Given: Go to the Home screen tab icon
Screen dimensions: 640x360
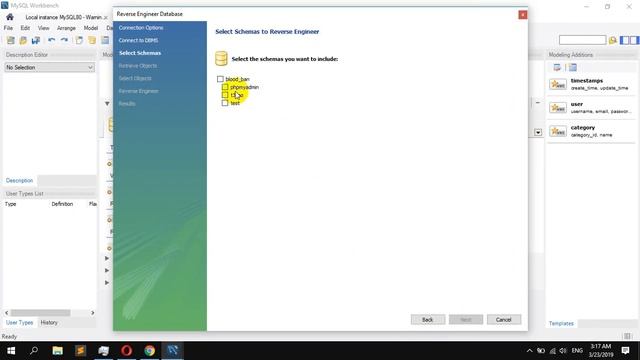Looking at the screenshot, I should (10, 17).
